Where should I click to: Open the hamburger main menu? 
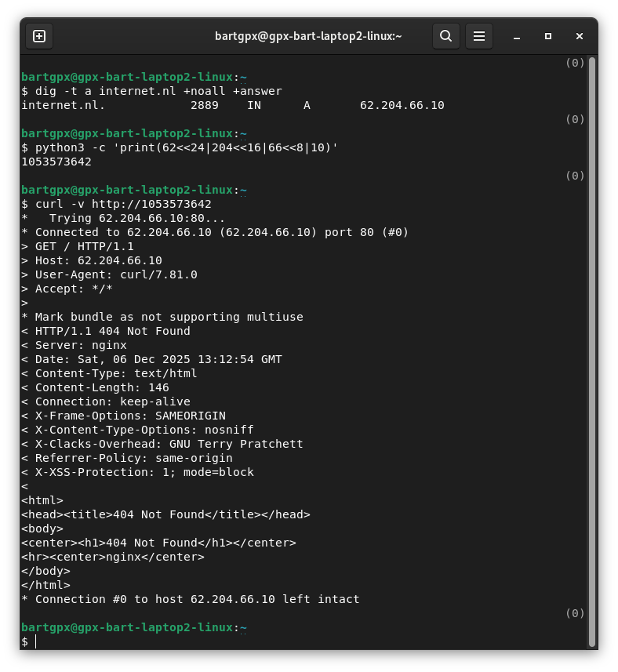tap(479, 36)
